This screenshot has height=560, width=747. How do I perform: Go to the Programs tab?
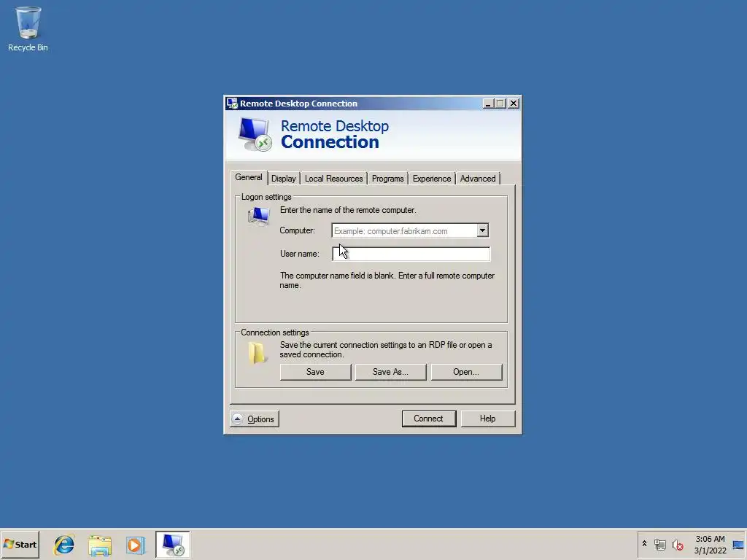pyautogui.click(x=387, y=179)
